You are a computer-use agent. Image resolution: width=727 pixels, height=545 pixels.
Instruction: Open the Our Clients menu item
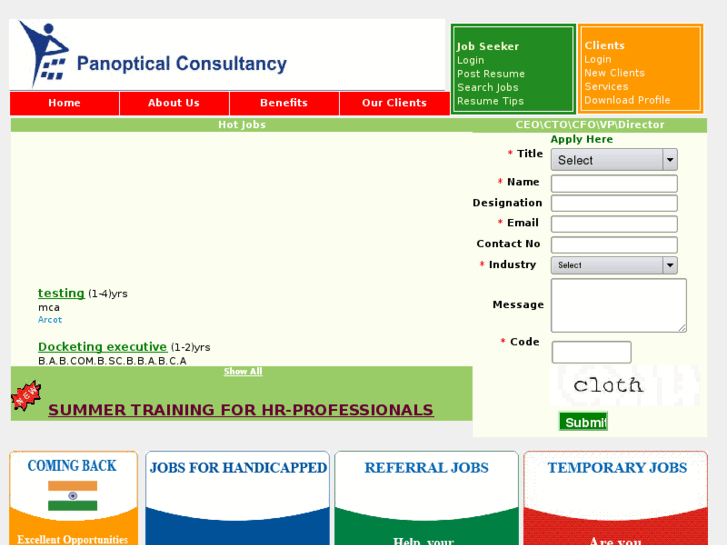pyautogui.click(x=394, y=103)
